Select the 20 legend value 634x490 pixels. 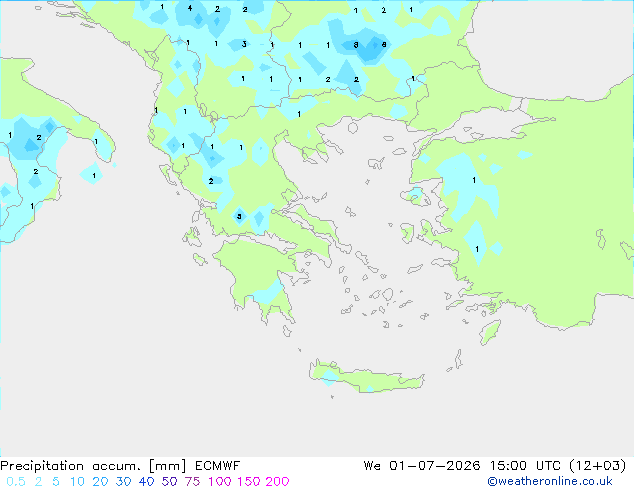100,482
